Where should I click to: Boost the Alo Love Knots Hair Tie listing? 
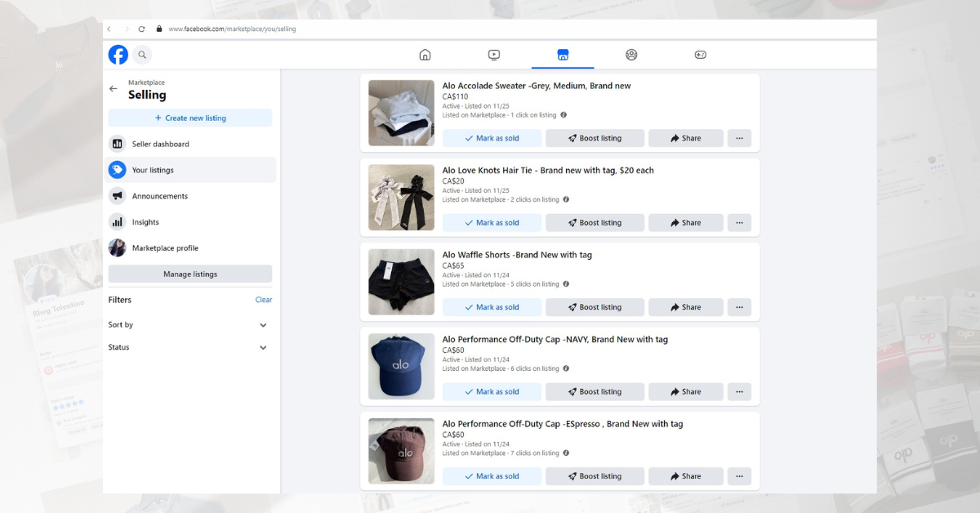595,222
